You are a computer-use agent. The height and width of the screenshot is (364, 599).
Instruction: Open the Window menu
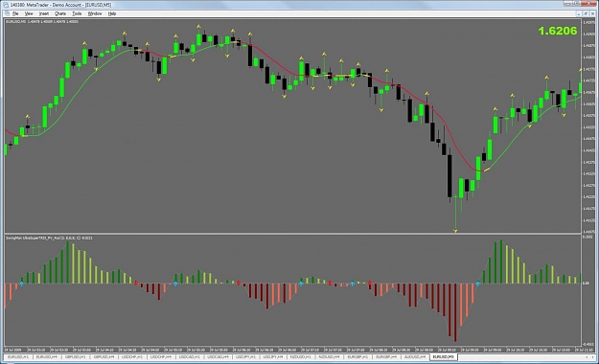click(x=95, y=13)
